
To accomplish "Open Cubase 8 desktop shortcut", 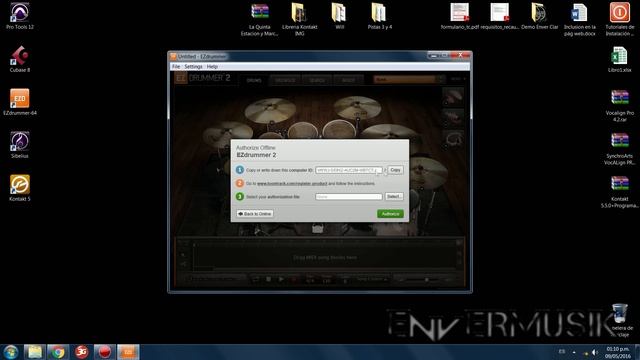I will point(20,60).
